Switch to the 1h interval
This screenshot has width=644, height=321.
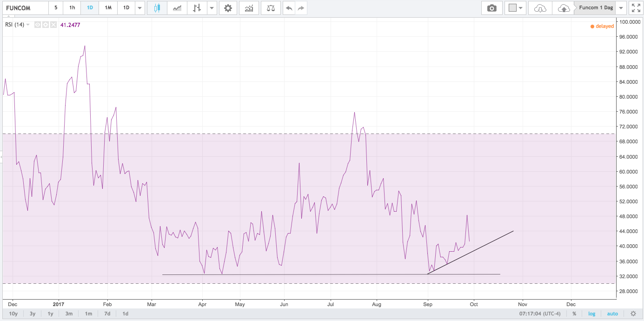[x=72, y=8]
